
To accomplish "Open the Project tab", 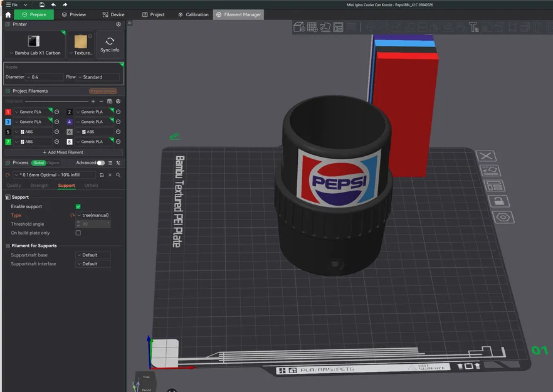I will click(x=154, y=14).
